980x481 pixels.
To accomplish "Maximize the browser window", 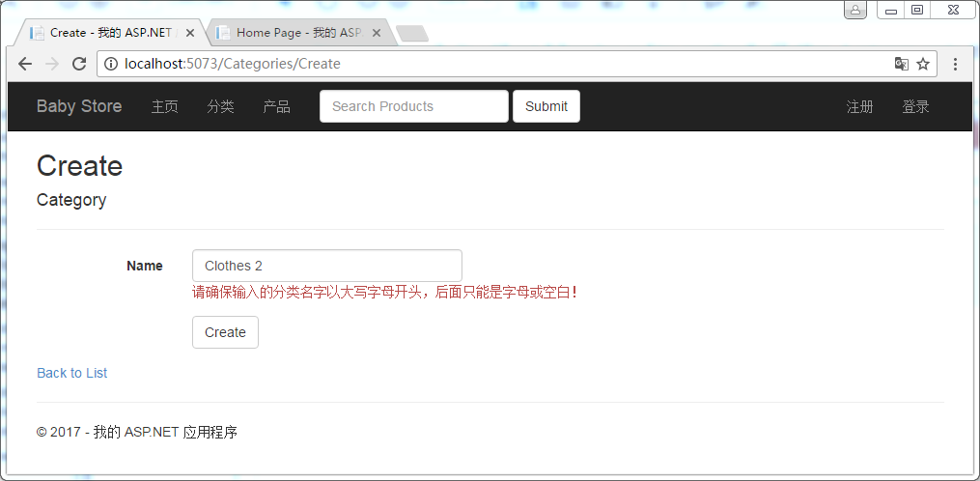I will point(917,10).
